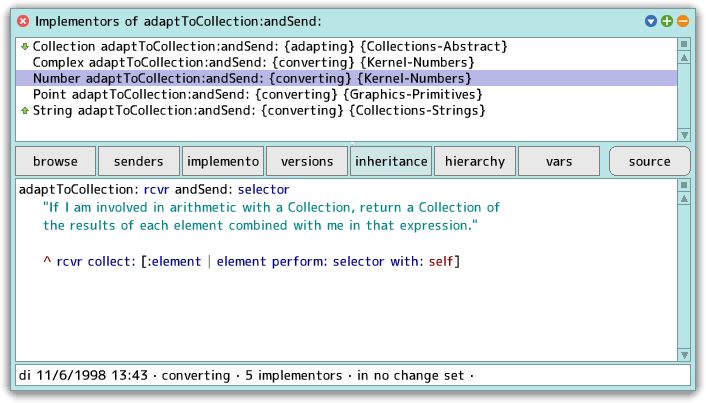Viewport: 706px width, 403px height.
Task: Click the vars button
Action: point(559,161)
